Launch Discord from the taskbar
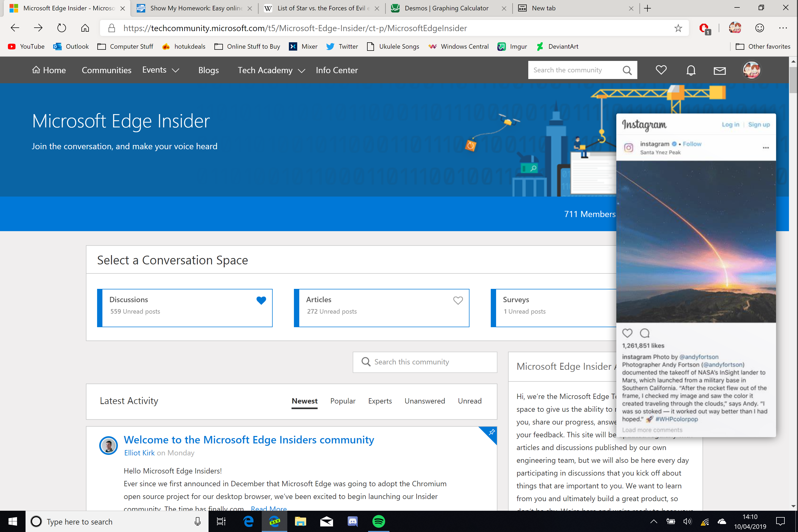Screen dimensions: 798x532 coord(352,521)
